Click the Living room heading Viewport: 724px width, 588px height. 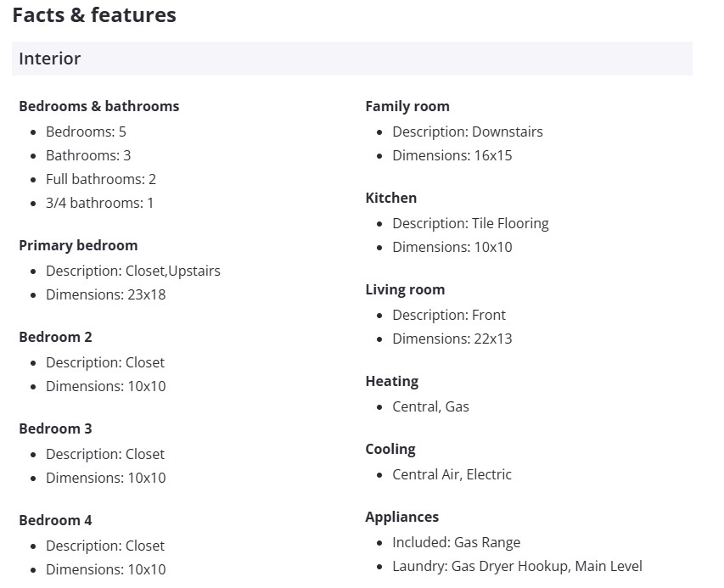pos(405,289)
